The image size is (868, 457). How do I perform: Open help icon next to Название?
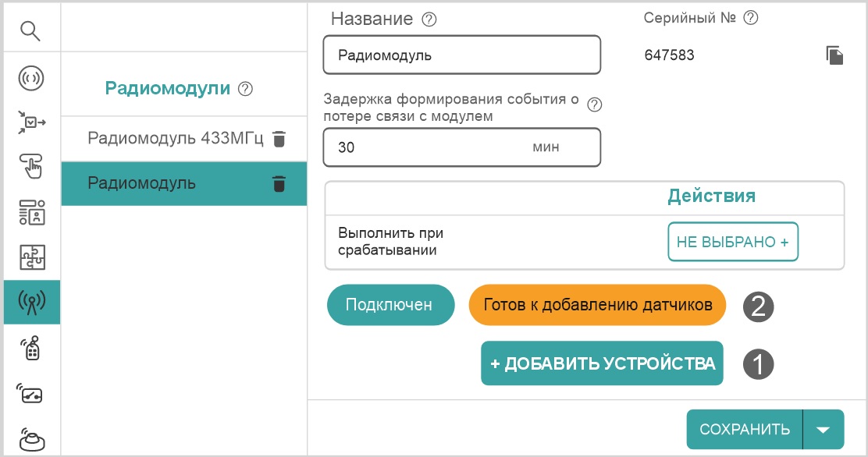[x=429, y=20]
